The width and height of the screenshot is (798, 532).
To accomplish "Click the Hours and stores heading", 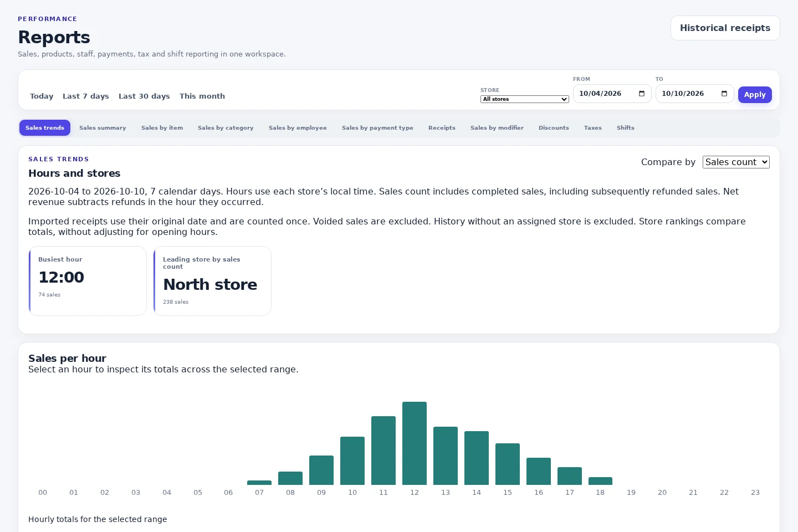I will tap(74, 173).
